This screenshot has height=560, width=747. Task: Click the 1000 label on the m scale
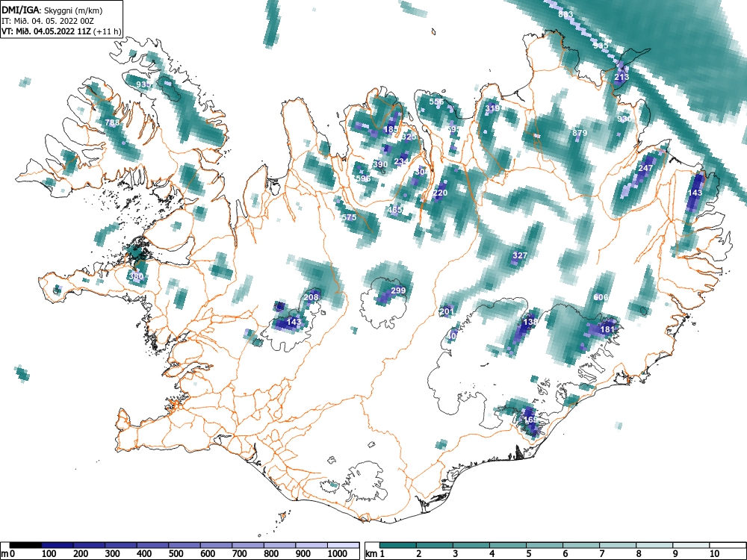click(x=338, y=554)
